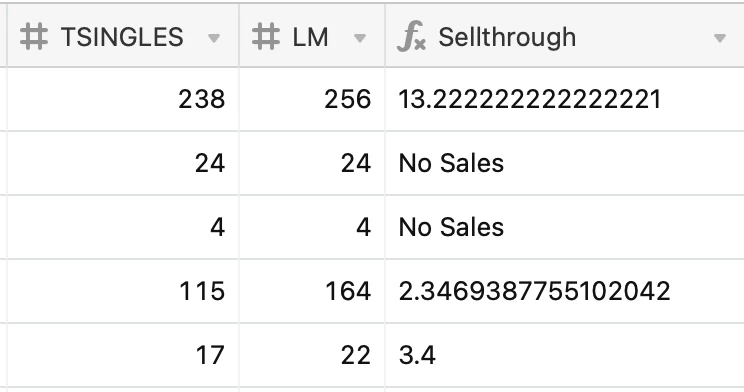
Task: Click the Sellthrough cell 13.222222222222221
Action: coord(565,99)
